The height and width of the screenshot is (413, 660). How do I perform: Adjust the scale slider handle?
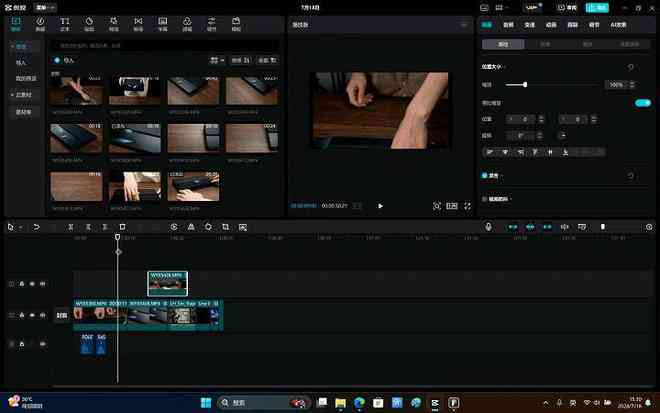(x=525, y=85)
